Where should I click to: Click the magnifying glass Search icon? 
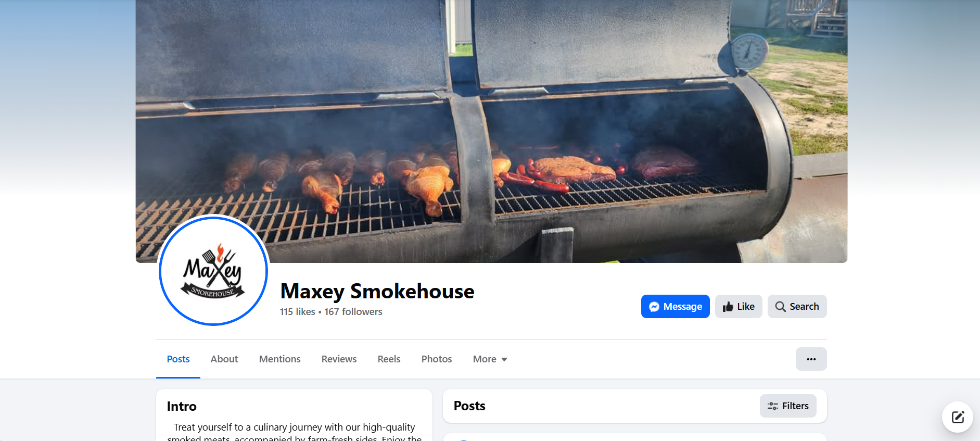coord(780,307)
